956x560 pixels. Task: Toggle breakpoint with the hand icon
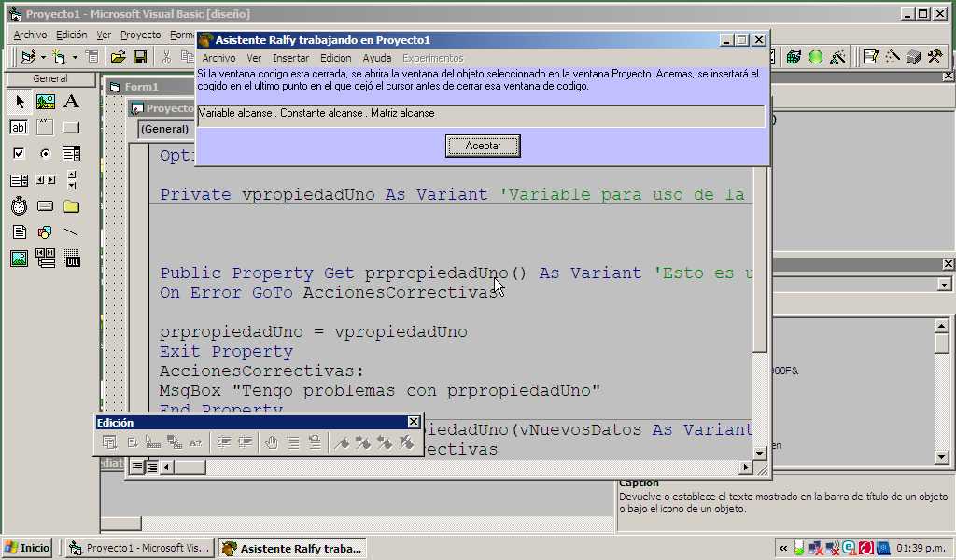coord(272,443)
